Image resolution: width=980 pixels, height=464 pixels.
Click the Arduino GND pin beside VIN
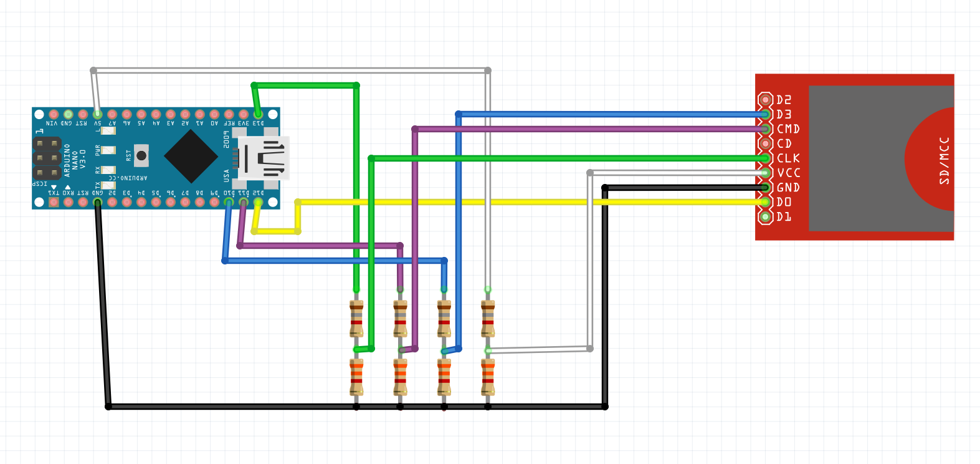point(68,114)
